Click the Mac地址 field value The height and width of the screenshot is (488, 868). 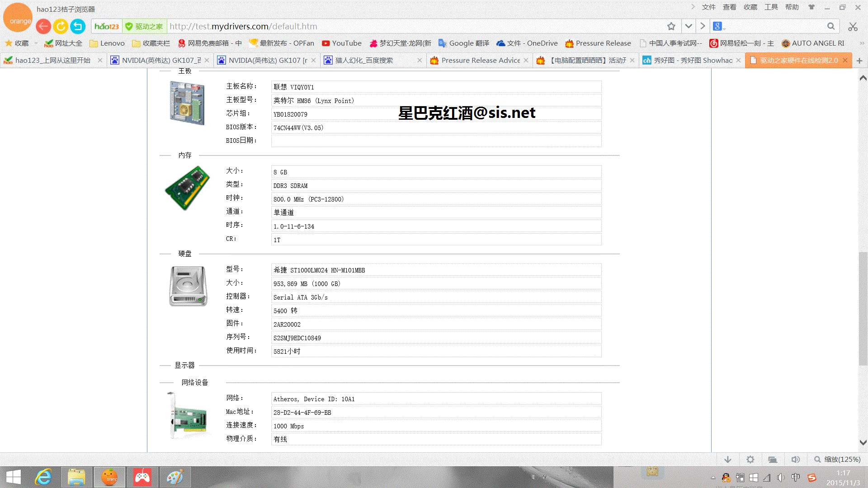pyautogui.click(x=436, y=412)
